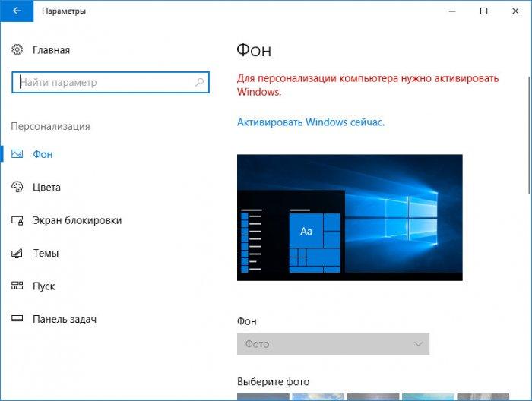Go to the Цвета settings page
The image size is (532, 401).
click(x=46, y=187)
